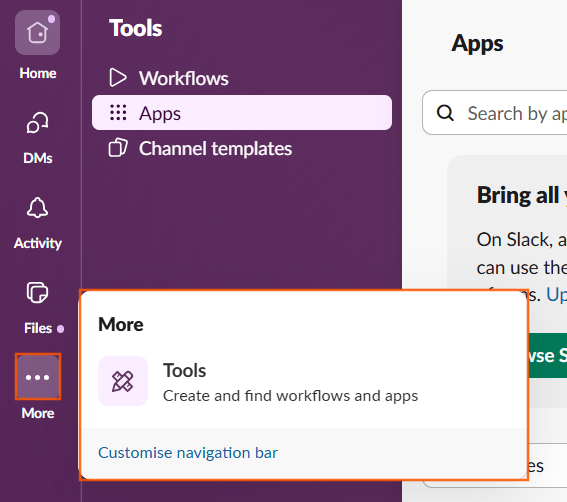Open Channel templates in Tools

click(x=242, y=148)
